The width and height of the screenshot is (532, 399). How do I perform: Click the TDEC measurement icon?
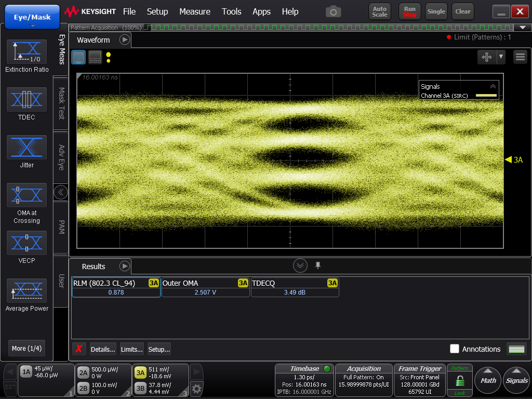click(26, 99)
